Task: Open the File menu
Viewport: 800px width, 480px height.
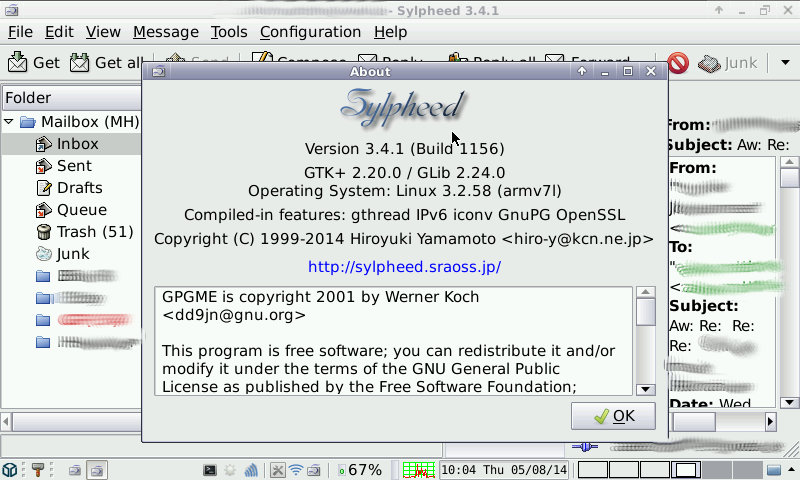Action: tap(20, 32)
